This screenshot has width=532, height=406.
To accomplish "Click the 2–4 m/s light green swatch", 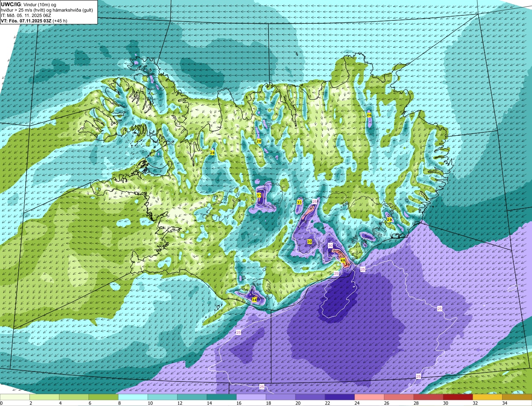I will [44, 397].
